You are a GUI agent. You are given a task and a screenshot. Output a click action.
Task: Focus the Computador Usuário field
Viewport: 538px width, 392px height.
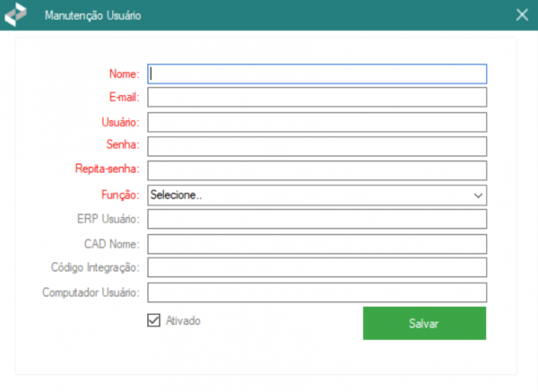click(317, 292)
